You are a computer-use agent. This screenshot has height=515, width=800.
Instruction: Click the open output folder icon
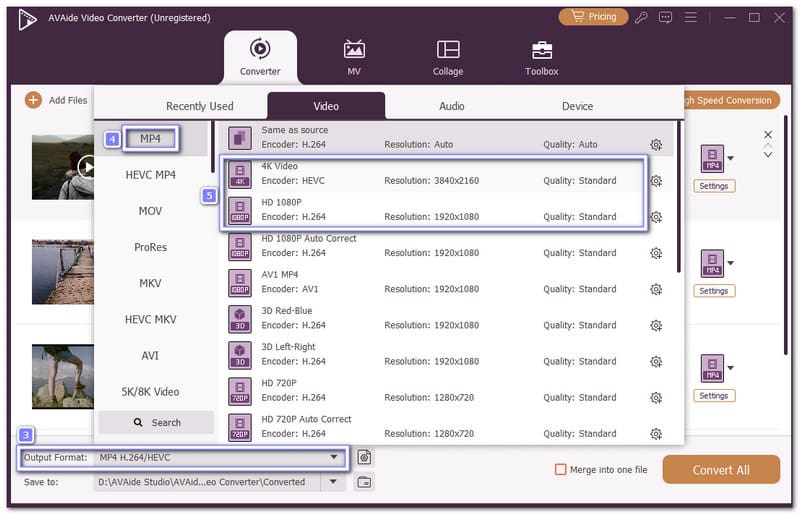coord(365,482)
